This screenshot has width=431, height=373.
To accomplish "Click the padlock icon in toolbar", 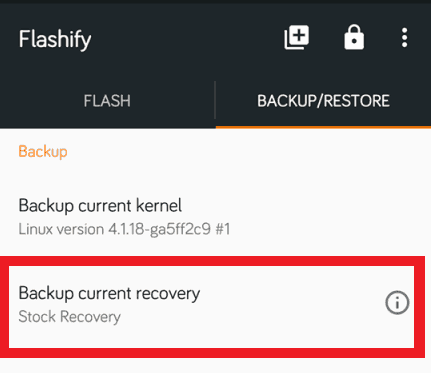I will (x=354, y=37).
